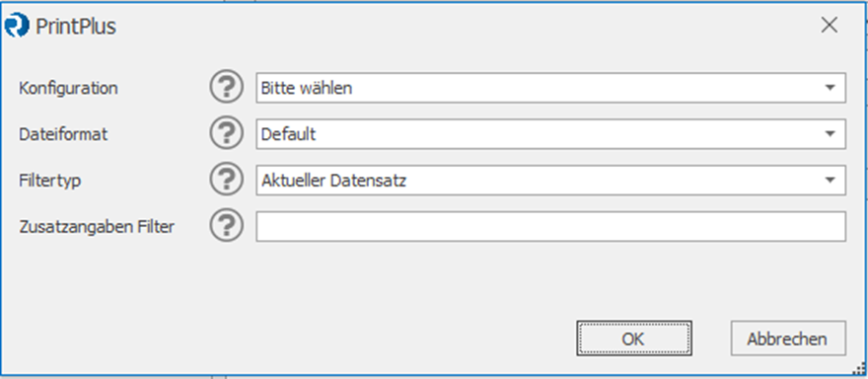Click the Filtertyp label text

(50, 181)
